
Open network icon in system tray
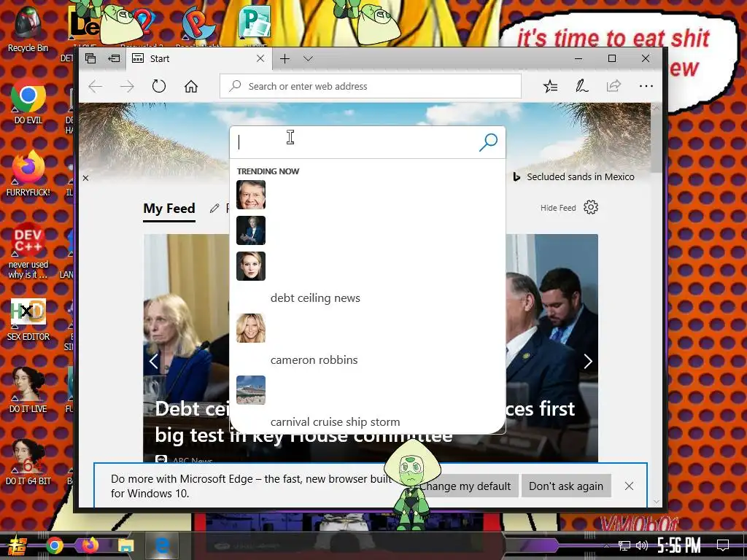tap(624, 545)
